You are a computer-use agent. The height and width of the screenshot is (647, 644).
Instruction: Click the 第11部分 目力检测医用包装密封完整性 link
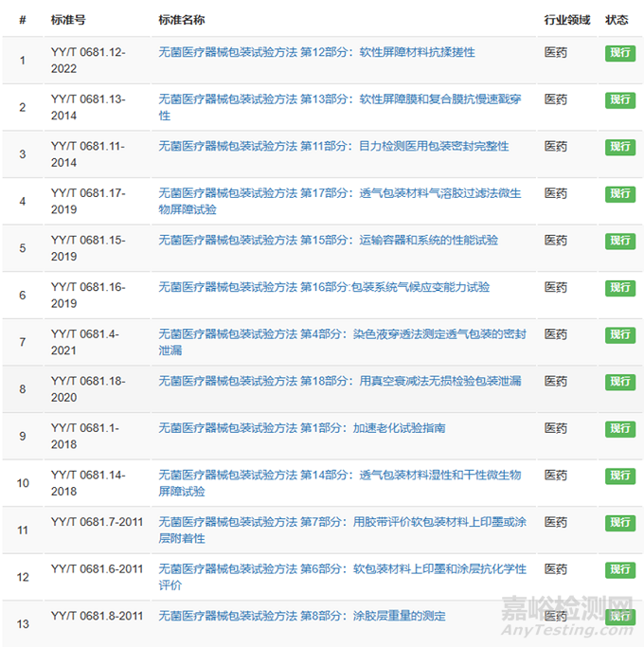coord(333,146)
